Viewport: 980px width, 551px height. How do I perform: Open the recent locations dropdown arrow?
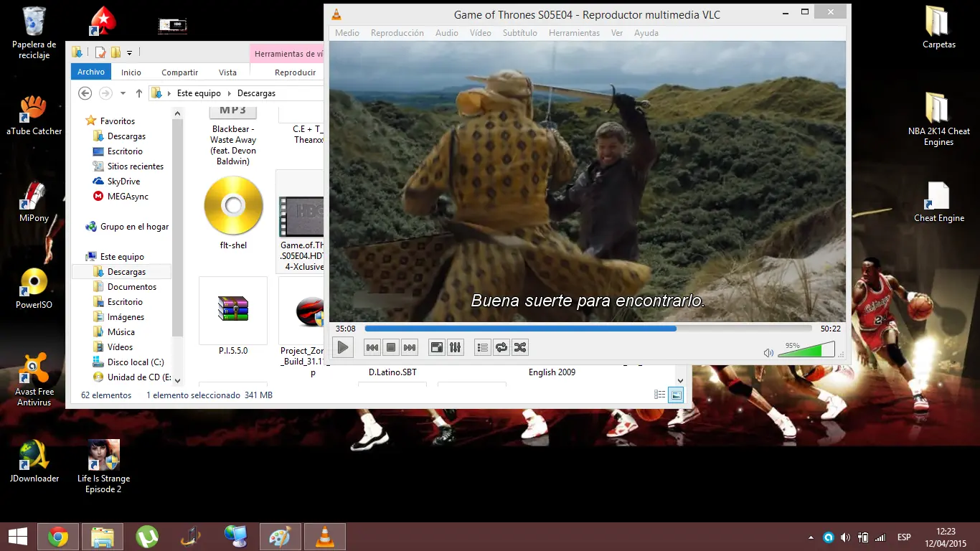123,93
